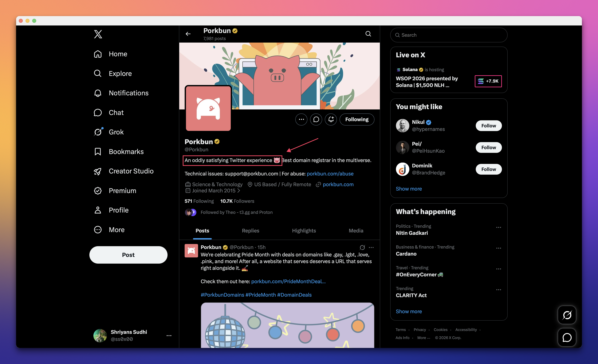
Task: Message Porkbun with the chat bubble button
Action: click(316, 119)
